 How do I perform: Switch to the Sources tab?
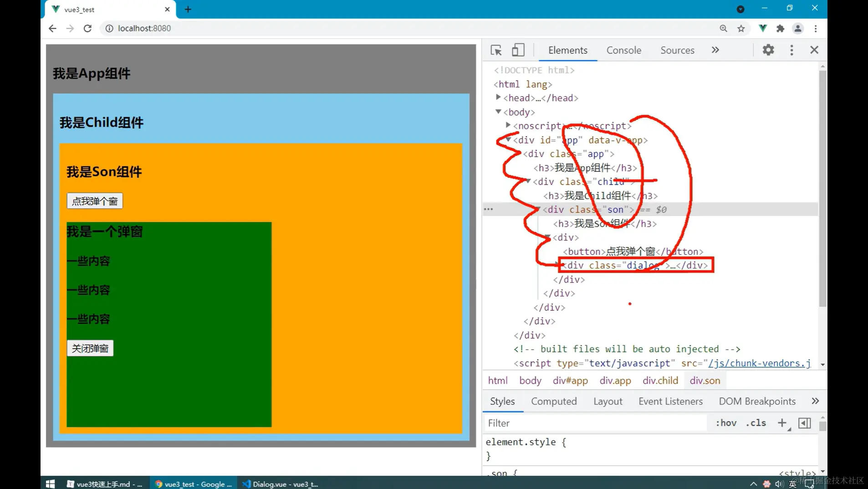(677, 50)
